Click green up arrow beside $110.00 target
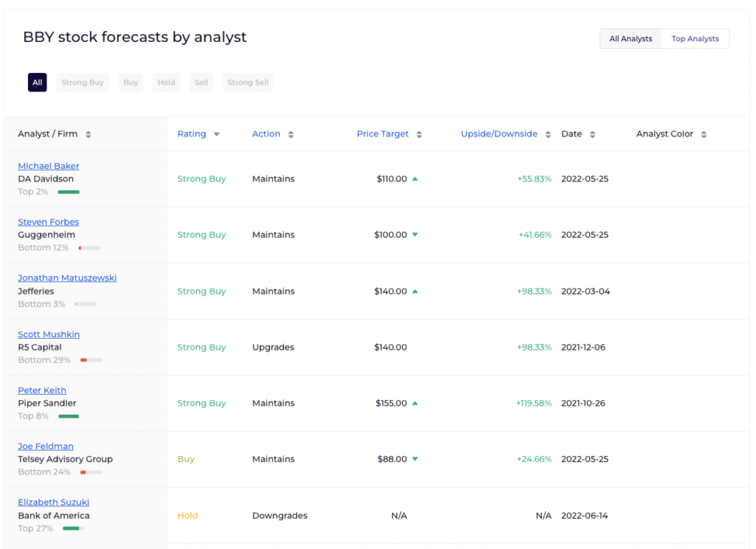Screen dimensions: 756x549 [x=415, y=179]
